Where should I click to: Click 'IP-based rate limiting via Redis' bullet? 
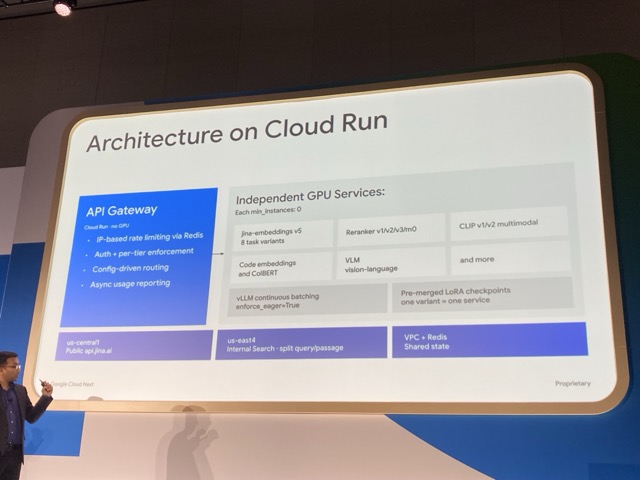point(149,237)
